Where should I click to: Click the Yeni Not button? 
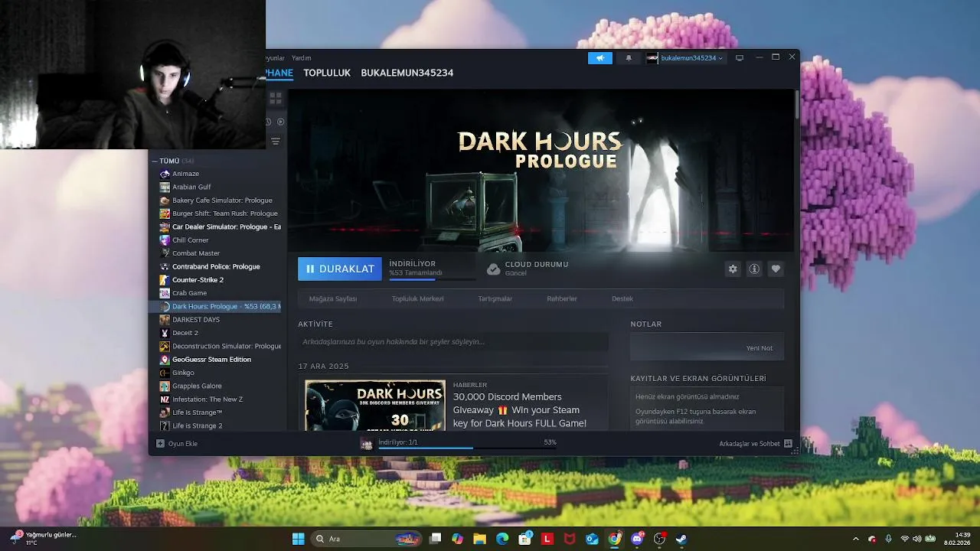click(759, 348)
